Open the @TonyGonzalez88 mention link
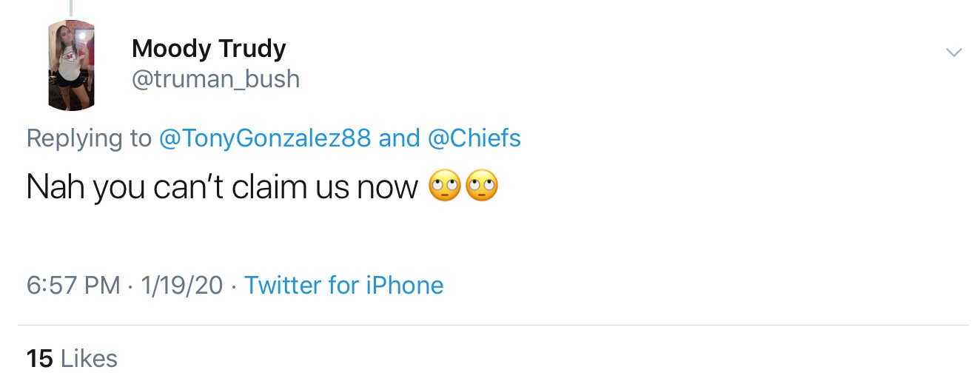The image size is (980, 384). [265, 138]
